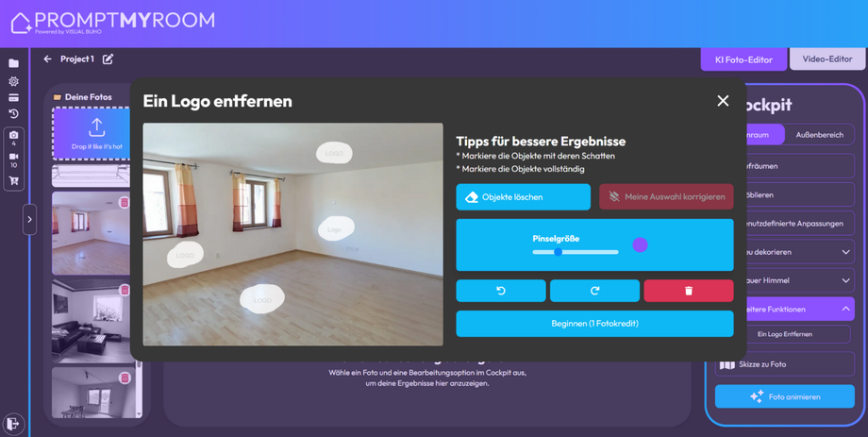Select the Außenbereich tab
Image resolution: width=868 pixels, height=437 pixels.
click(x=819, y=135)
